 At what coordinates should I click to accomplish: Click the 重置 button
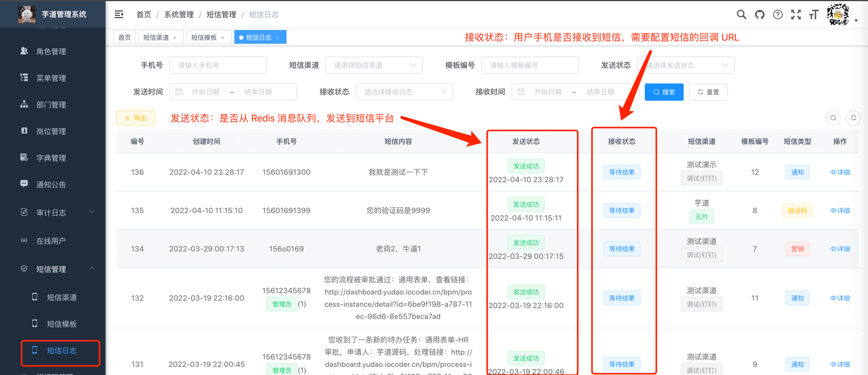click(708, 92)
